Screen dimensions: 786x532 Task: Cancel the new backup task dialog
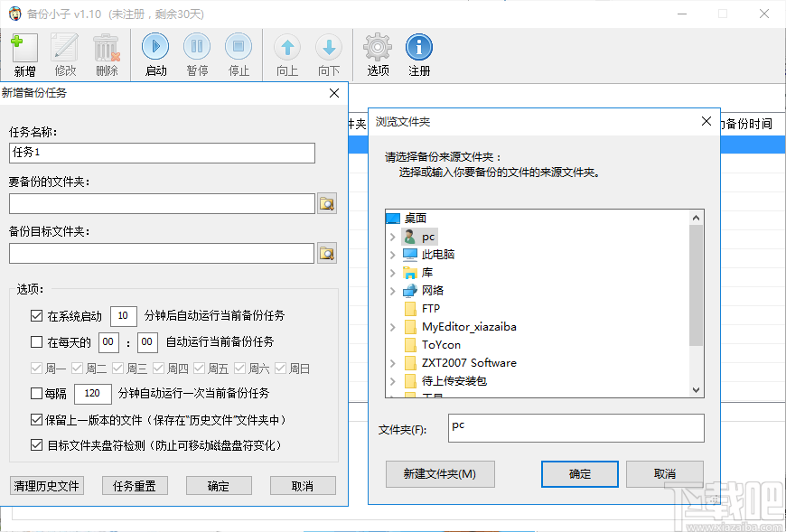303,486
